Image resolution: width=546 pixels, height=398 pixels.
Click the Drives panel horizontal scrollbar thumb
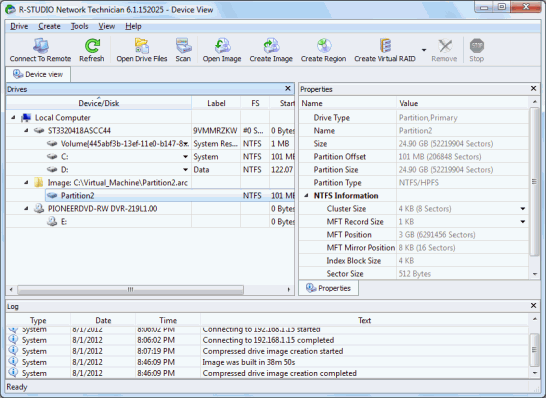[130, 289]
